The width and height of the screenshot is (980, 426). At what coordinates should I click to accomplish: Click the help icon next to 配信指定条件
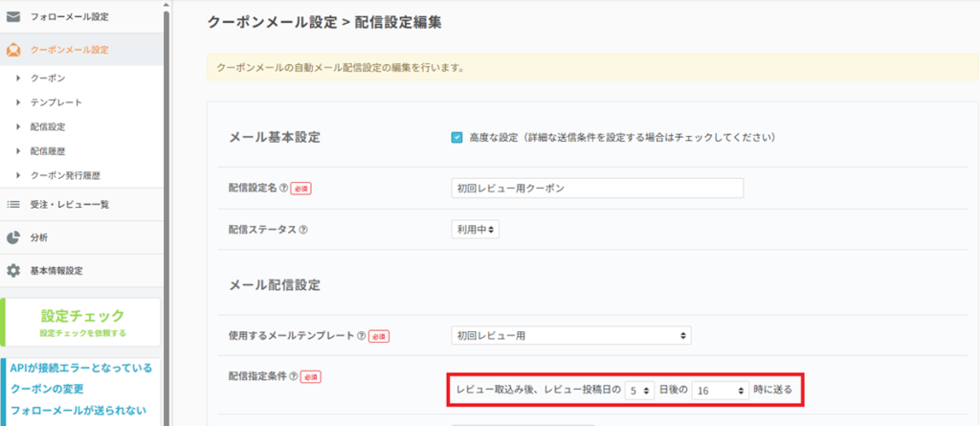point(293,377)
